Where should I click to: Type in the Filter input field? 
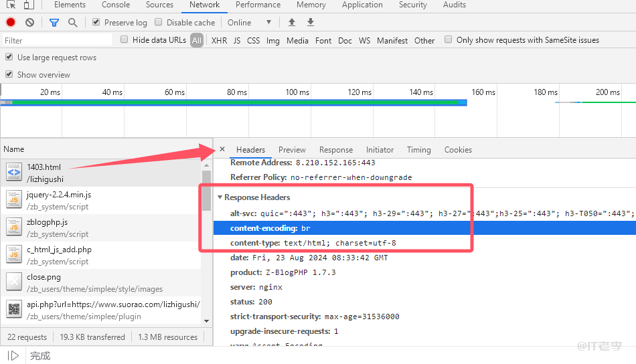tap(57, 40)
